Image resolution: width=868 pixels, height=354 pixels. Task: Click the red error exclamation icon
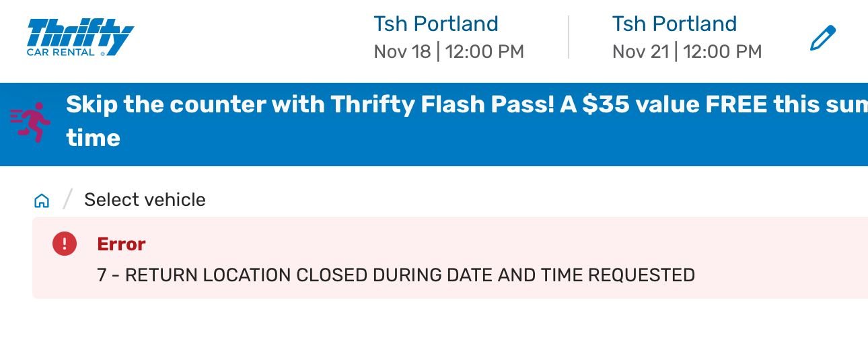[x=65, y=244]
